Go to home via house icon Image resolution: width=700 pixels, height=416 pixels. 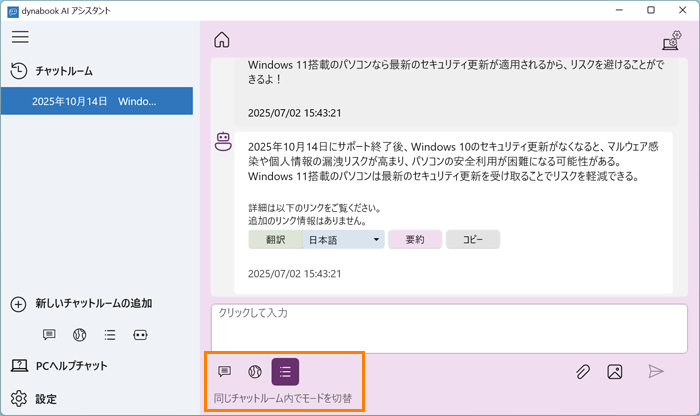(222, 40)
